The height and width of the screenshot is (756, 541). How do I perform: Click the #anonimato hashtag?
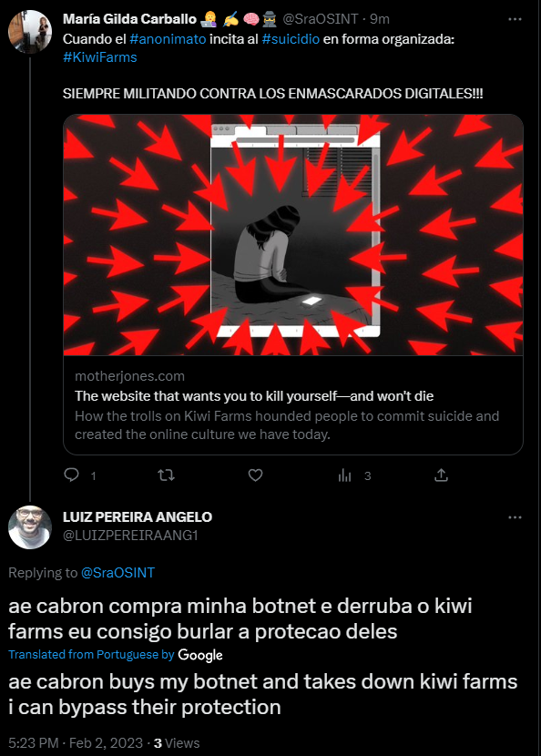pos(168,39)
